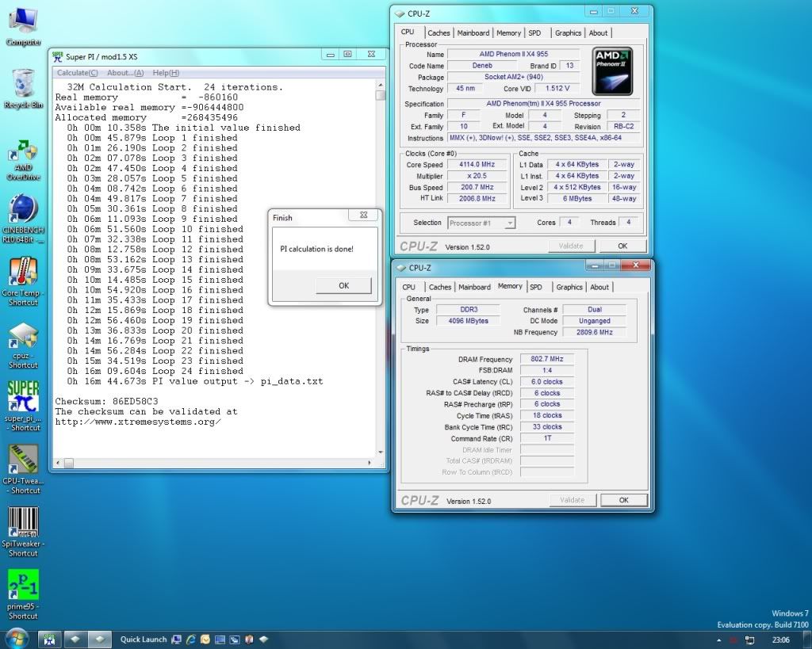Select the first CPU-Z taskbar button

click(x=75, y=639)
